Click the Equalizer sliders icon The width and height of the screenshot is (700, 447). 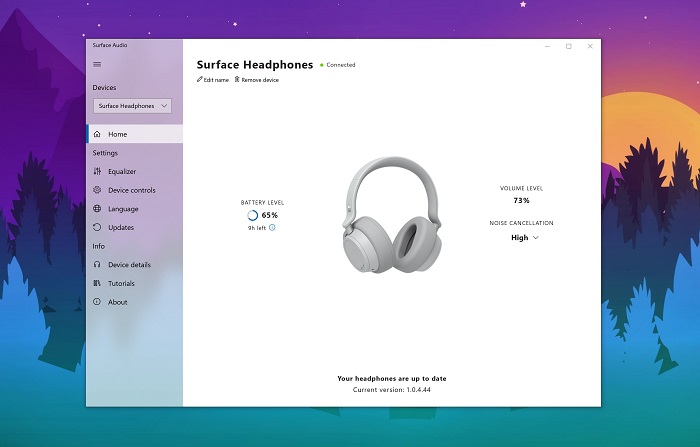(97, 171)
